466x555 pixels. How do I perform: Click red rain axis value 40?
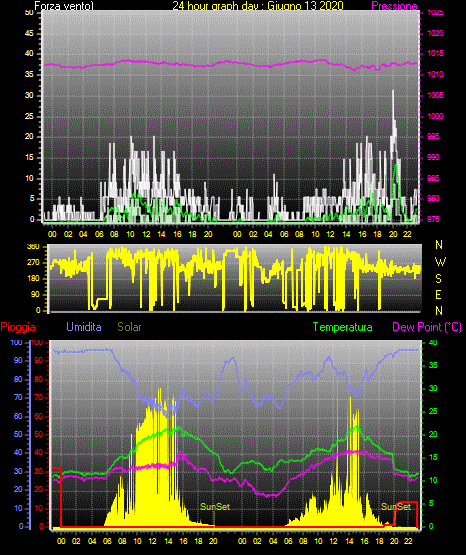coord(39,452)
